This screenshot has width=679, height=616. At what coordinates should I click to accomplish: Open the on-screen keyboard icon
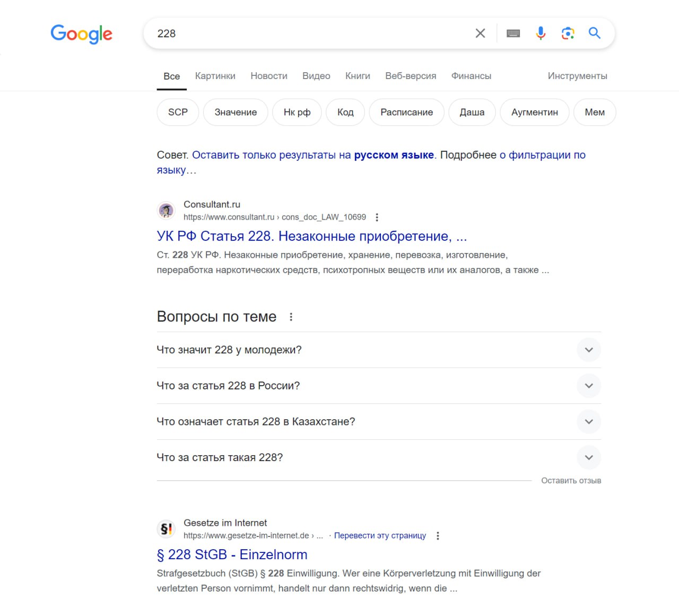(x=513, y=33)
